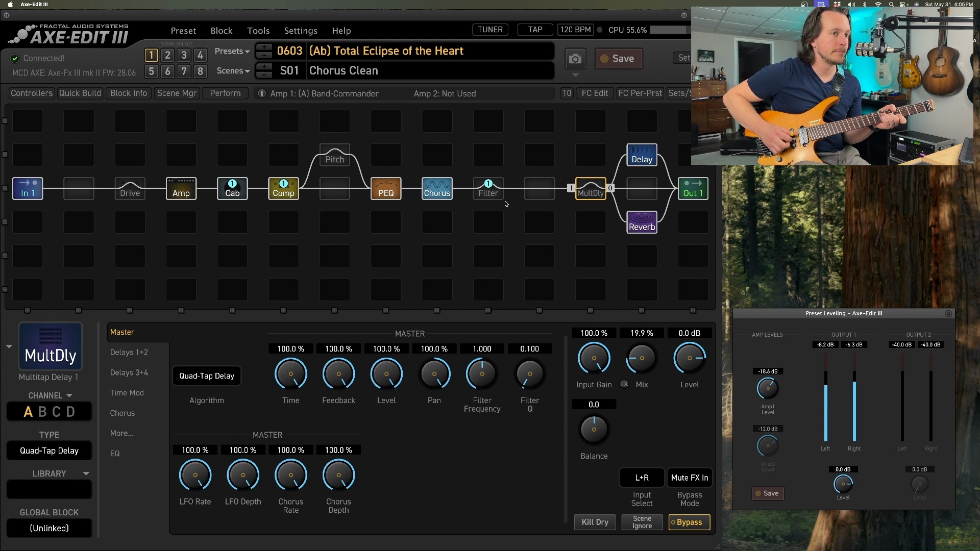Switch to Time Mod page
Screen dimensions: 980x551
[127, 392]
